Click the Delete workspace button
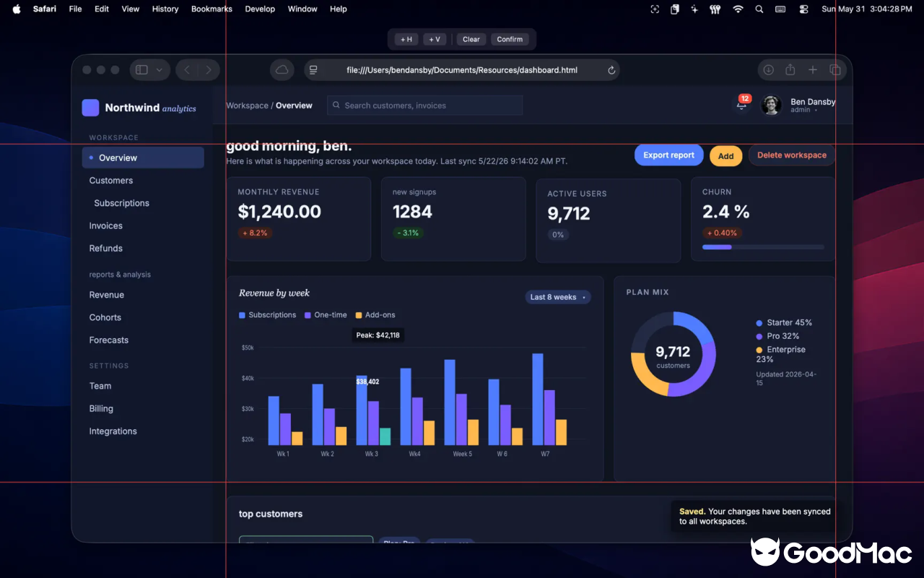The image size is (924, 578). point(792,155)
